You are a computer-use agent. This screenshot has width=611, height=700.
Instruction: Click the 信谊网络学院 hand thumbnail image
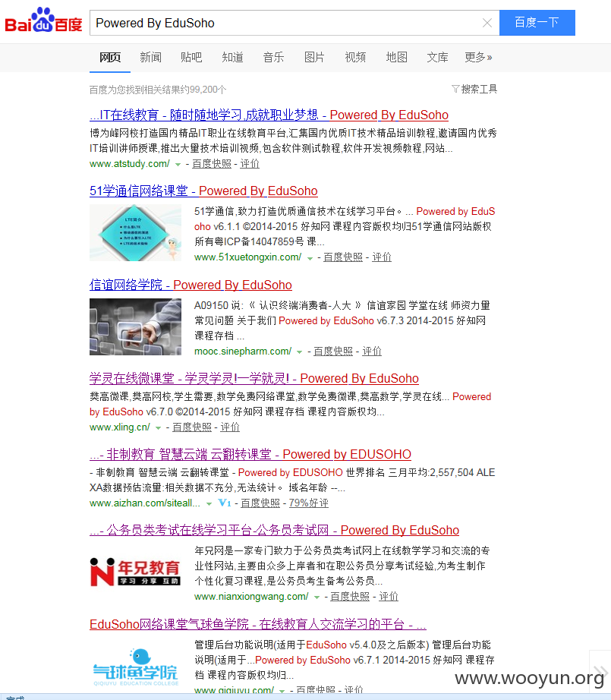(135, 326)
